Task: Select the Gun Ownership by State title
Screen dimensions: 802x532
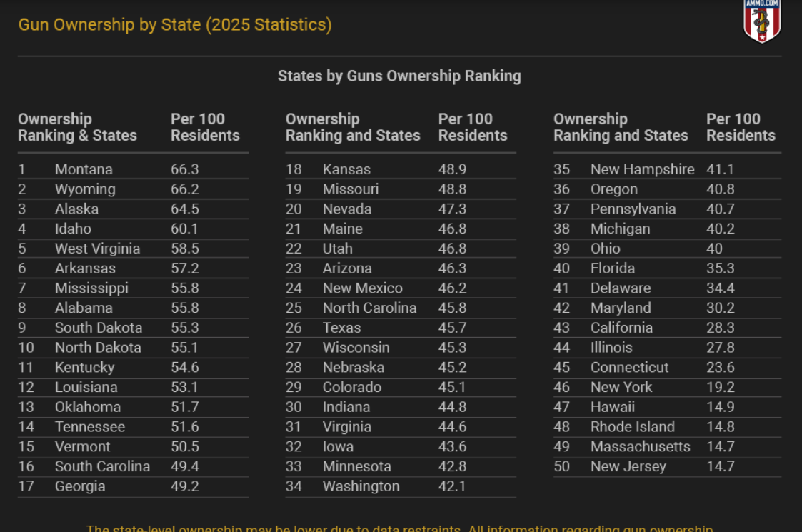Action: pyautogui.click(x=175, y=24)
